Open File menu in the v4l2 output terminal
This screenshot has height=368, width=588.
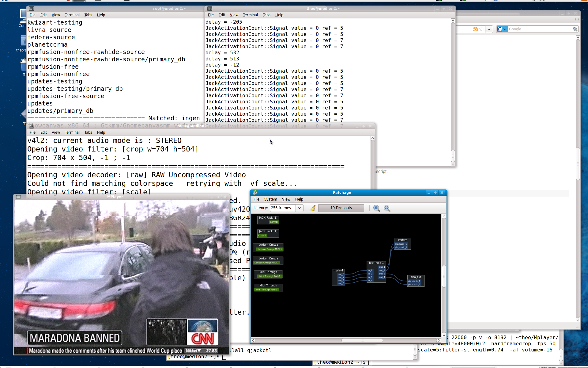(32, 132)
